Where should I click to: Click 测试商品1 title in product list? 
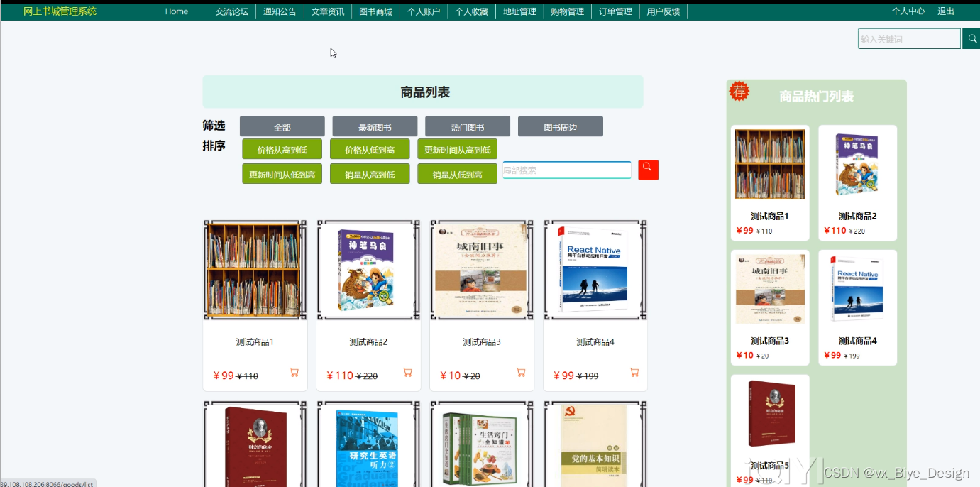(x=255, y=342)
